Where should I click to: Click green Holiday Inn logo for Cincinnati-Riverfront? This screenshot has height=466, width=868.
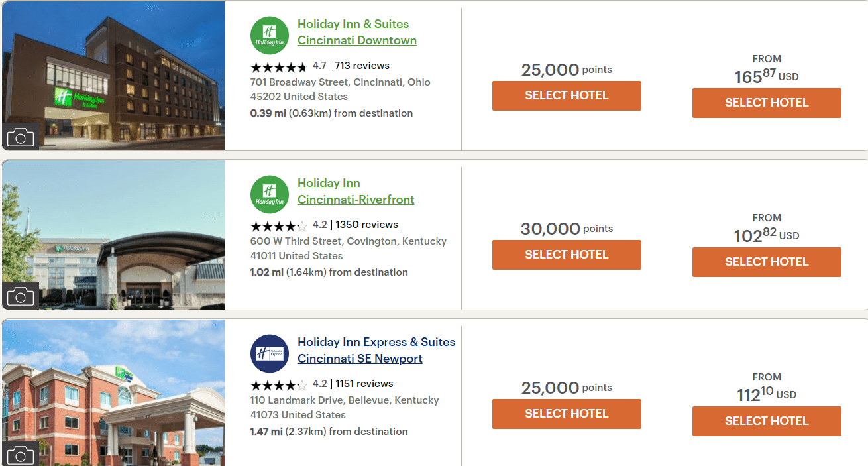click(x=270, y=194)
